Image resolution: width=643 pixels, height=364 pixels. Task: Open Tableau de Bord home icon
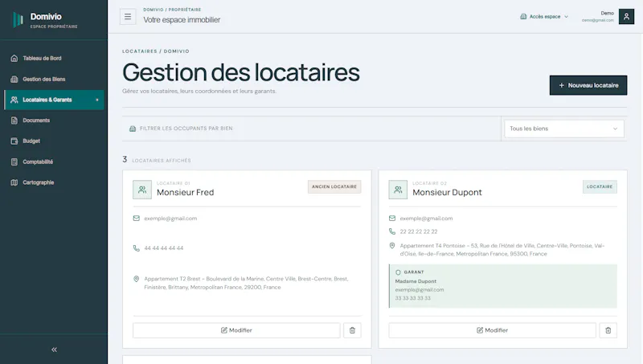point(14,58)
